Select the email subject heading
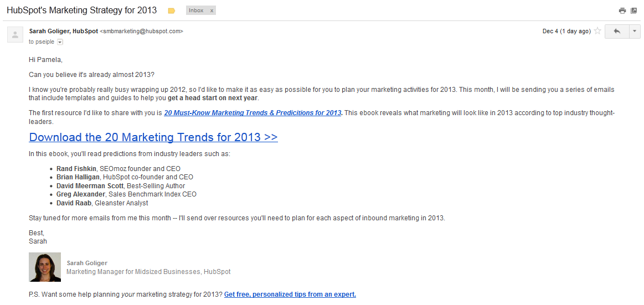 82,11
